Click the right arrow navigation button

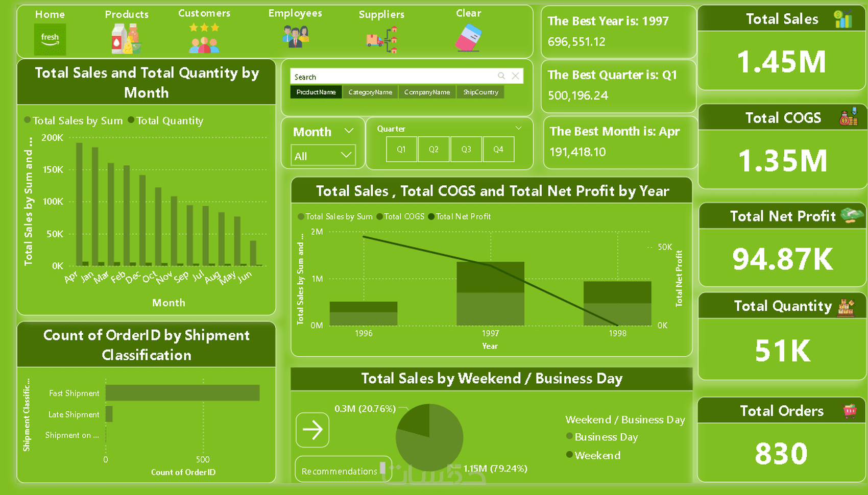(x=312, y=430)
